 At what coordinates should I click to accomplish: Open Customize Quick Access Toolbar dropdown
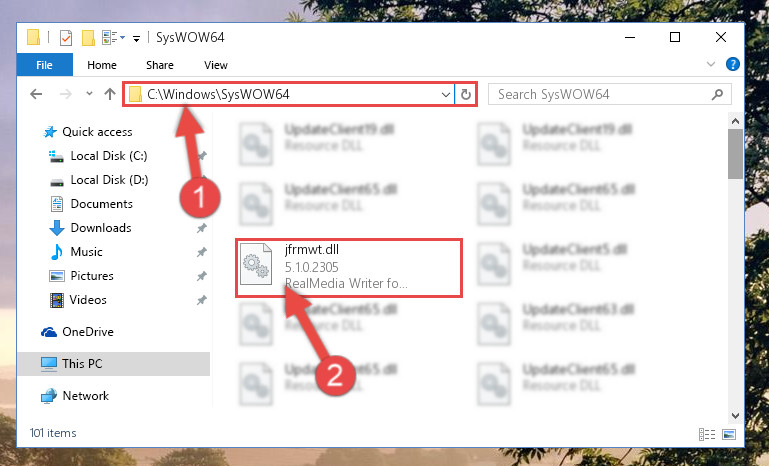pos(137,38)
